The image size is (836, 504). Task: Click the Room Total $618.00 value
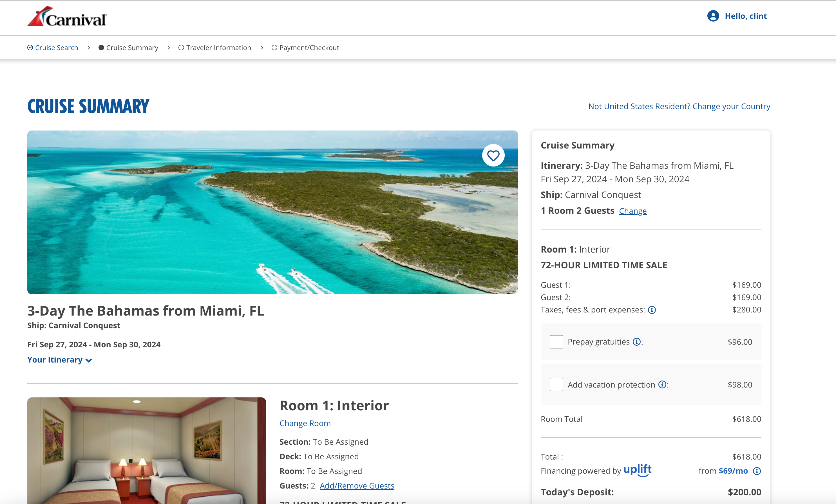tap(746, 419)
